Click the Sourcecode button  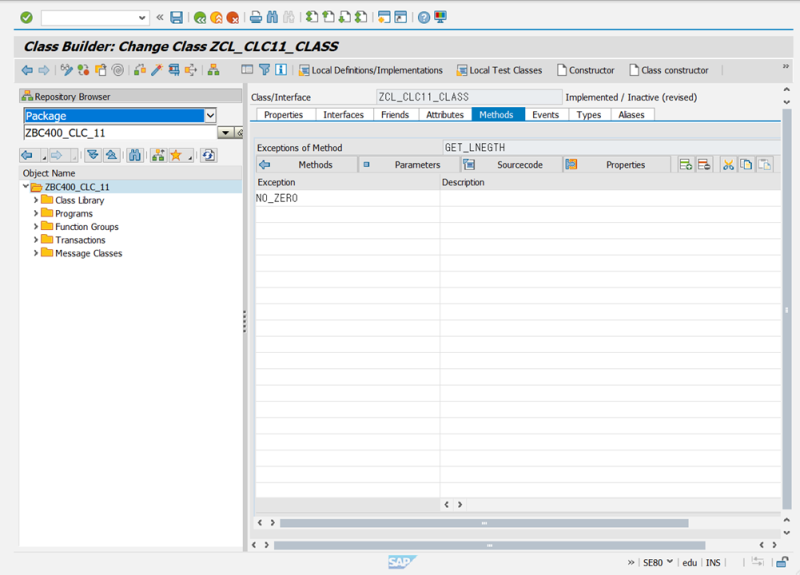[x=511, y=165]
